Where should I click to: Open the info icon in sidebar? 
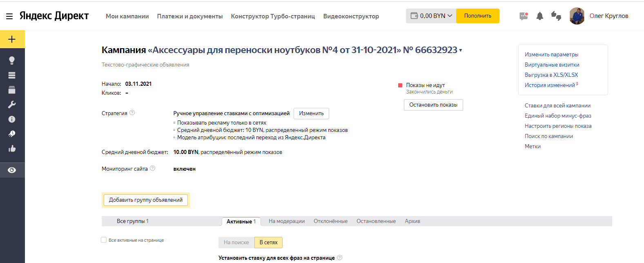pyautogui.click(x=12, y=119)
